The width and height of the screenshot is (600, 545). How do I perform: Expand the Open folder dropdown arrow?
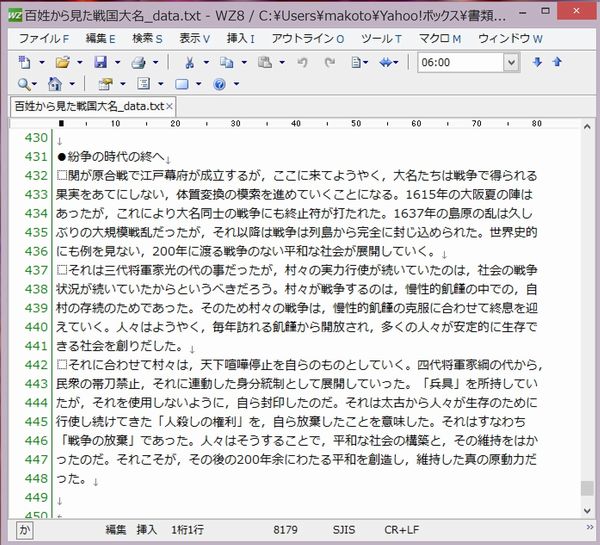pos(80,62)
